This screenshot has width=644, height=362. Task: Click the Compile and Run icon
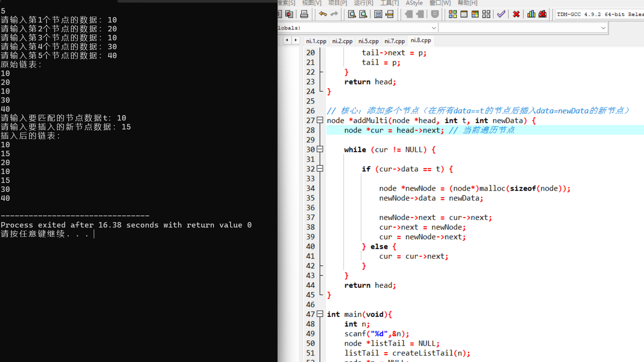pyautogui.click(x=475, y=14)
